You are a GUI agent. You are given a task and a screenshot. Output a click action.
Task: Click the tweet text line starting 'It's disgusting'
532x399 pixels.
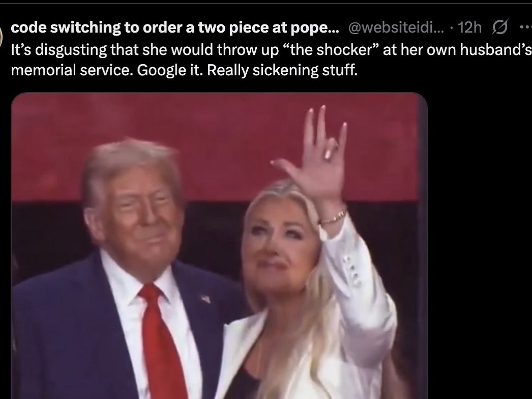click(x=272, y=49)
